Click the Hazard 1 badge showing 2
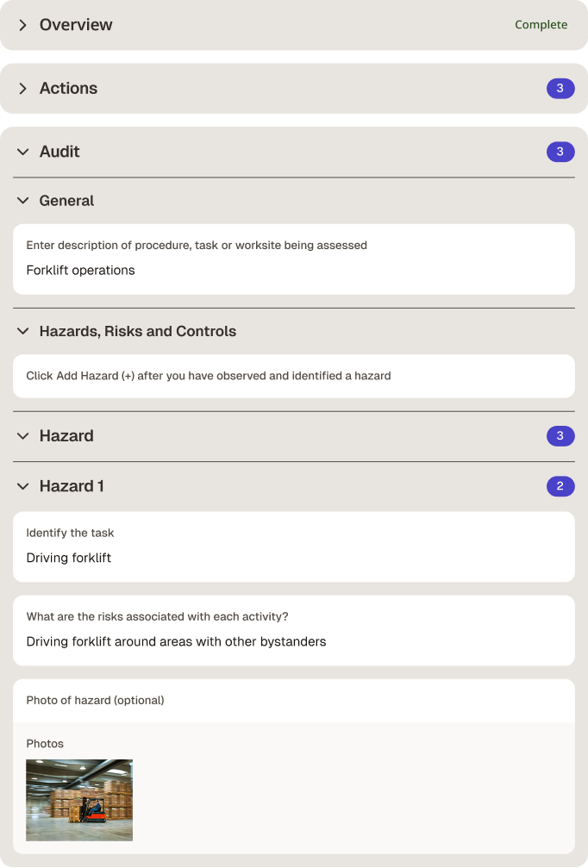 (560, 487)
